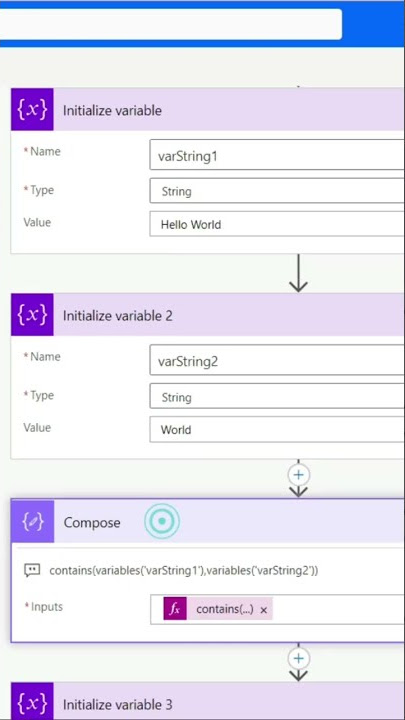The height and width of the screenshot is (720, 405).
Task: Click the Initialize variable 2 icon
Action: (32, 315)
